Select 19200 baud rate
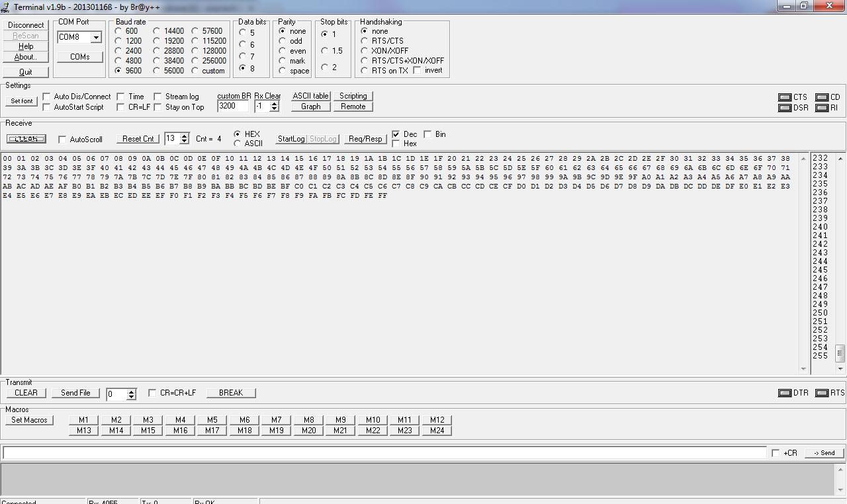 point(157,41)
